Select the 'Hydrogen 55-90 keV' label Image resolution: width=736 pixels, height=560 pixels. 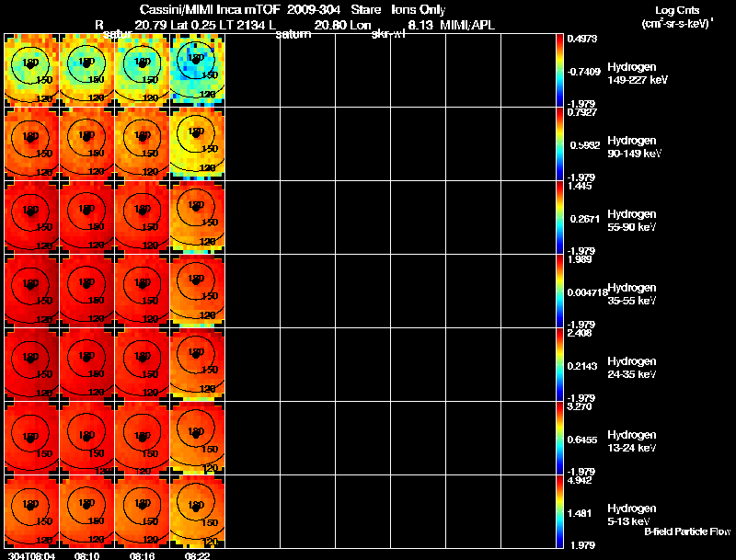coord(632,221)
